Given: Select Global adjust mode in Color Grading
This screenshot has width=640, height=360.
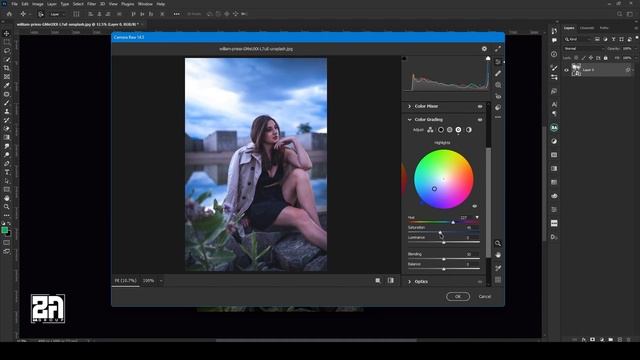Looking at the screenshot, I should [x=469, y=130].
